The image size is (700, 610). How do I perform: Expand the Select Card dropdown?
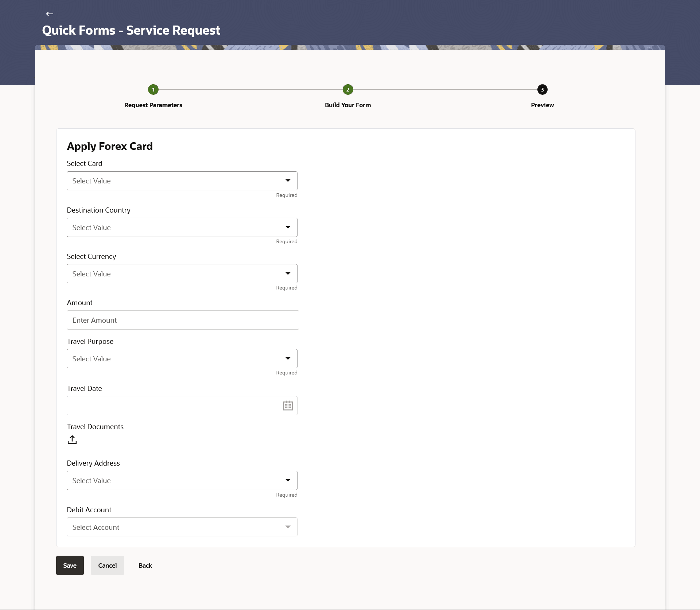click(182, 181)
